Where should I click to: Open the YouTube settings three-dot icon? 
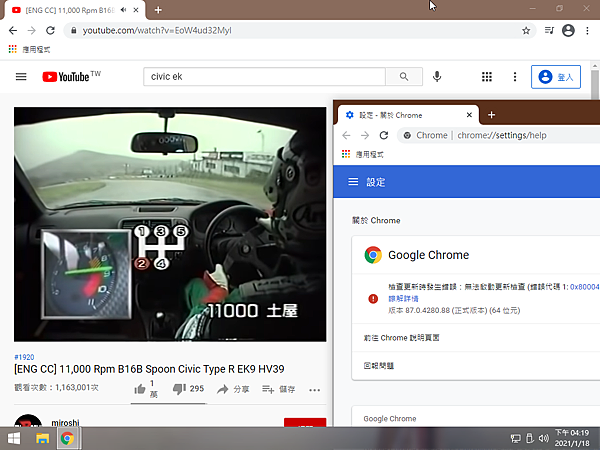515,77
